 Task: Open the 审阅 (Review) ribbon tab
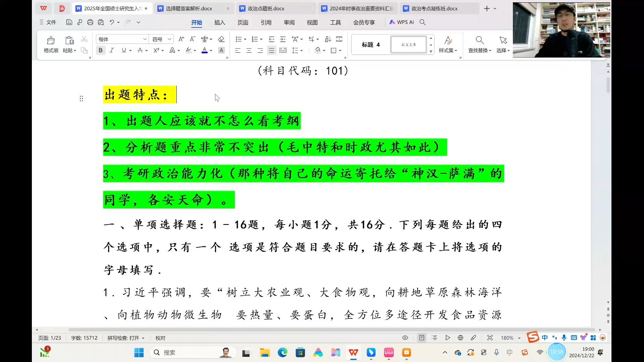click(x=289, y=22)
